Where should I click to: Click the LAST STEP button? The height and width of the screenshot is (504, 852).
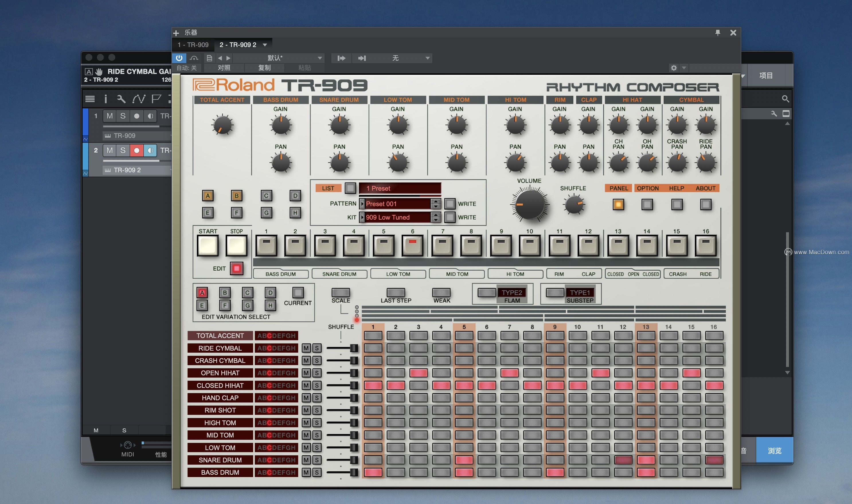coord(396,292)
